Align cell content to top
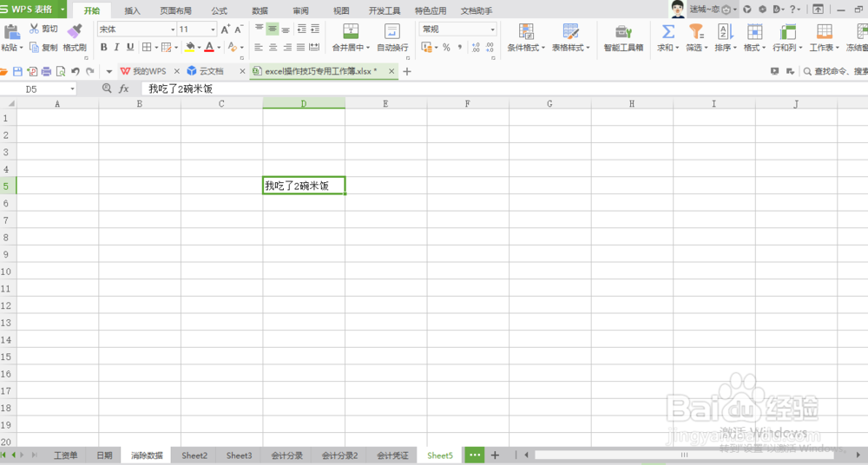This screenshot has width=868, height=465. pos(259,29)
